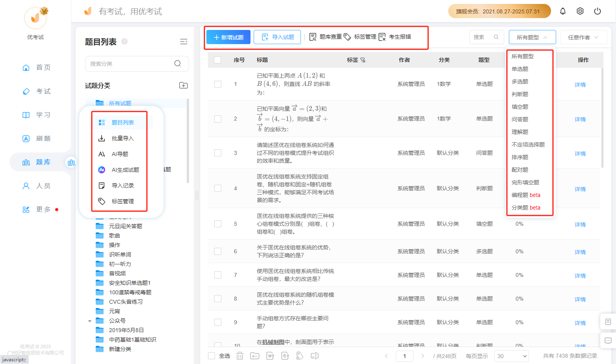Tick the checkbox for question row 5
The width and height of the screenshot is (616, 364).
pos(218,224)
